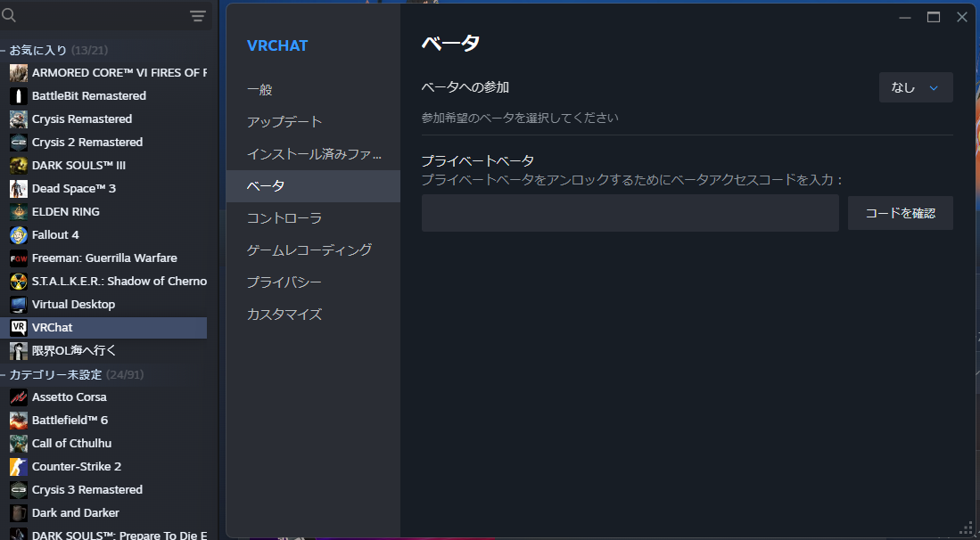This screenshot has height=540, width=980.
Task: Click the ARMORED CORE VI game icon
Action: (19, 73)
